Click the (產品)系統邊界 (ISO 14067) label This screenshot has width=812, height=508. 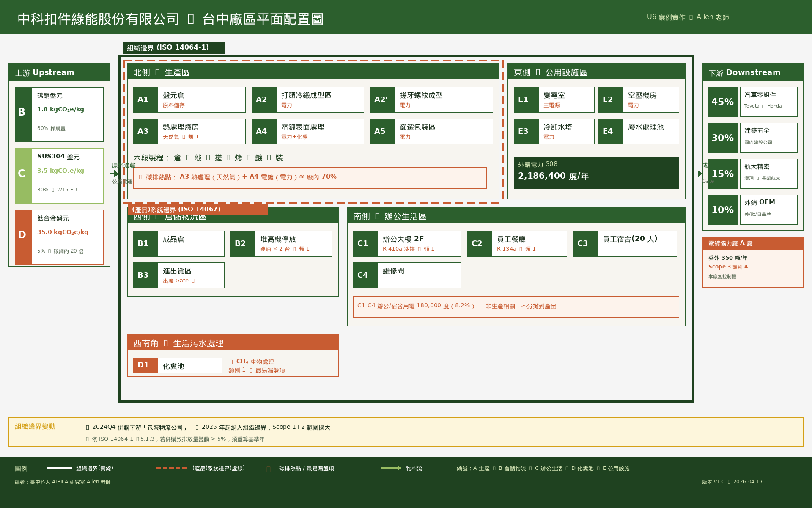(x=198, y=210)
